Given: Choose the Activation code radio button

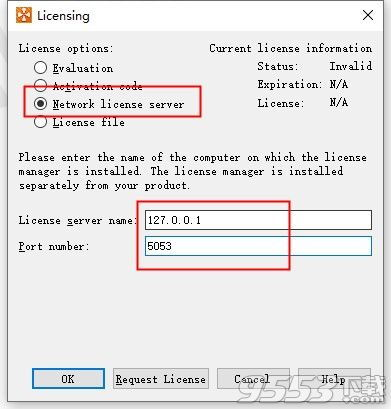Looking at the screenshot, I should 40,86.
